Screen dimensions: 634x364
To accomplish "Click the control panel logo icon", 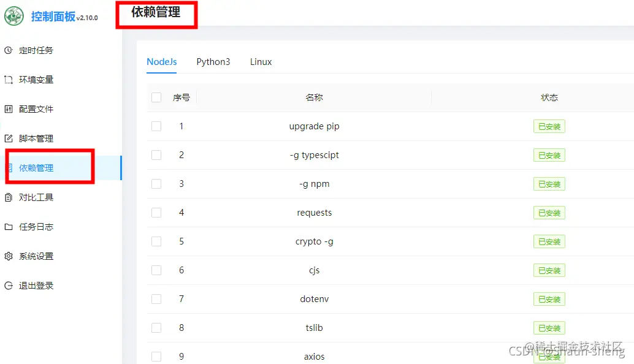I will (x=14, y=16).
